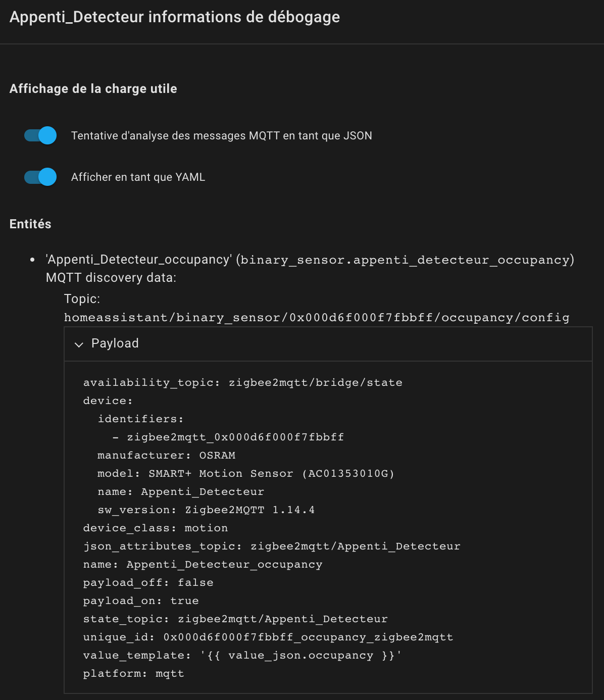The height and width of the screenshot is (700, 604).
Task: Disable 'Tentative d'analyse des messages MQTT en tant que JSON'
Action: click(39, 135)
